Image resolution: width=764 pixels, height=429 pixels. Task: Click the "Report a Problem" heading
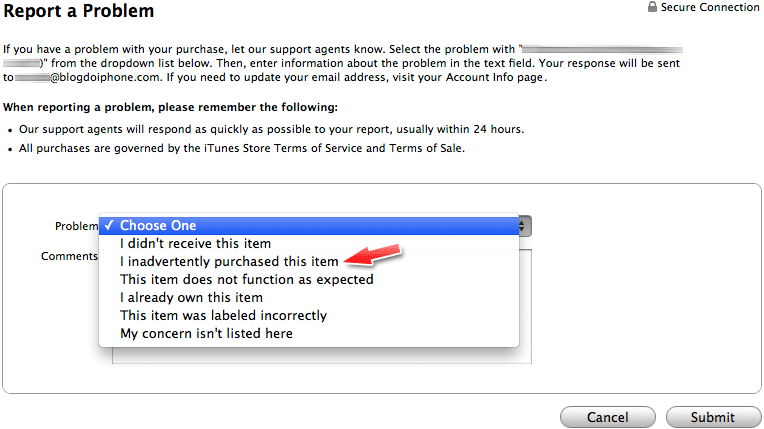[x=78, y=11]
